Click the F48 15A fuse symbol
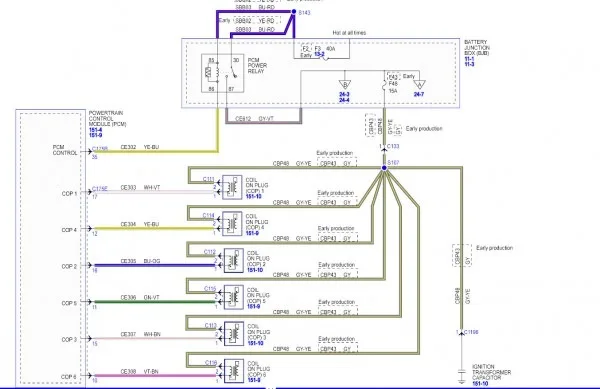Viewport: 600px width, 389px height. coord(385,84)
